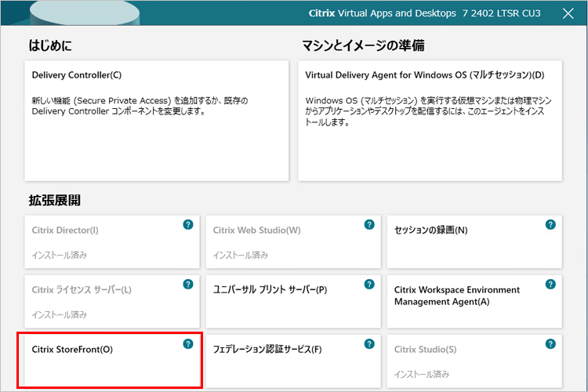The width and height of the screenshot is (588, 392).
Task: Open help for Citrix StoreFront tile
Action: [188, 344]
